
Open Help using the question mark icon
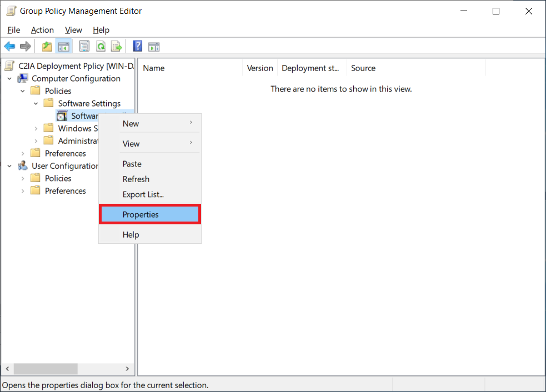137,46
